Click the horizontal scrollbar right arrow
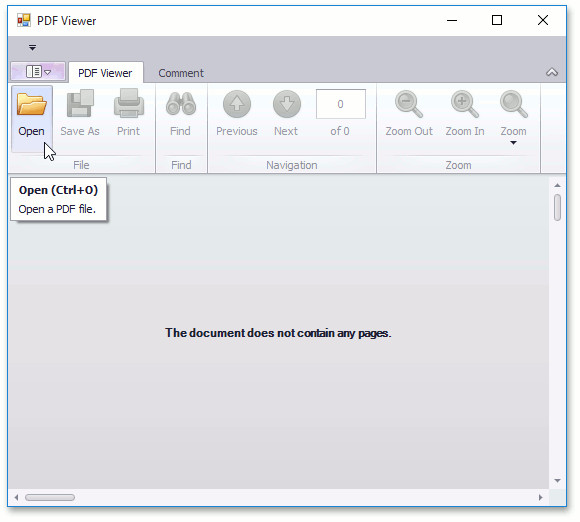Viewport: 580px width, 522px height. pos(541,498)
